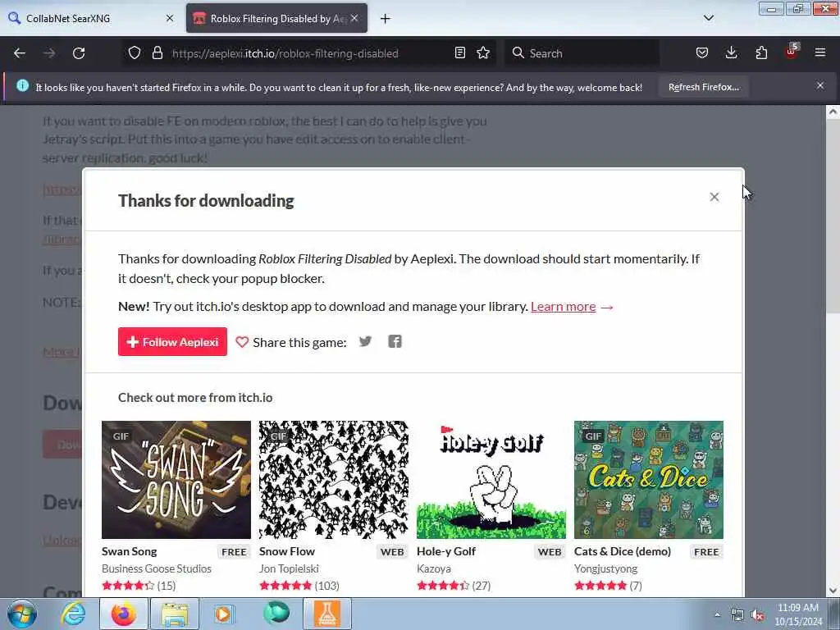Open the Hole-y Golf game thumbnail
This screenshot has width=840, height=630.
point(491,479)
